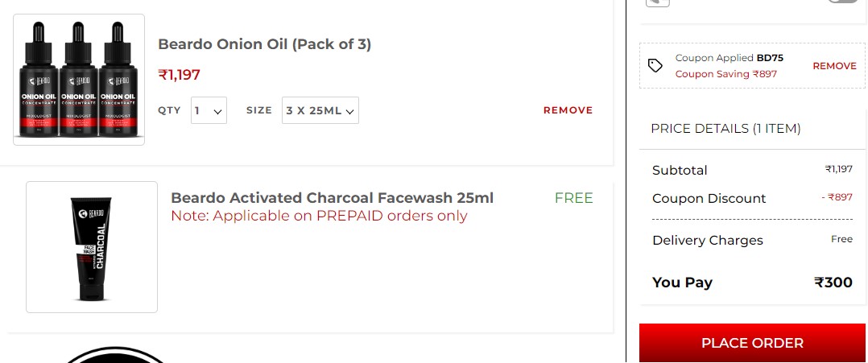Click the chevron arrow in the quantity selector

[x=218, y=111]
